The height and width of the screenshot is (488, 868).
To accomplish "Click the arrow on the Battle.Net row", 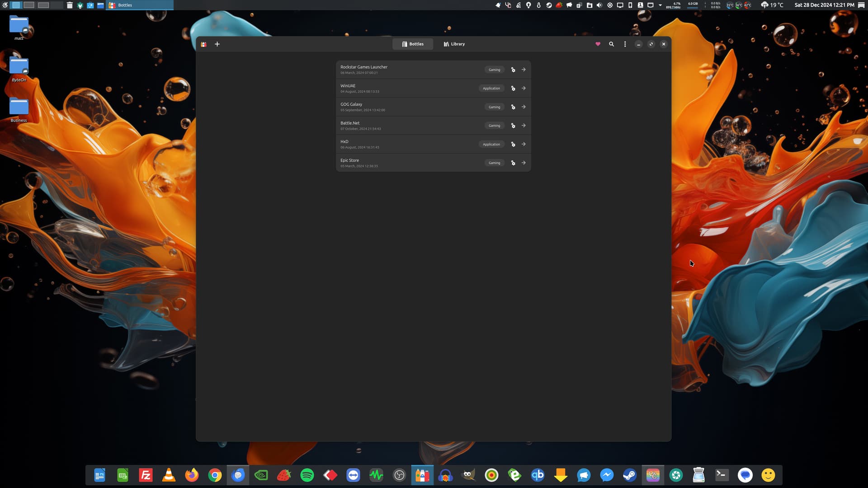I will 524,126.
